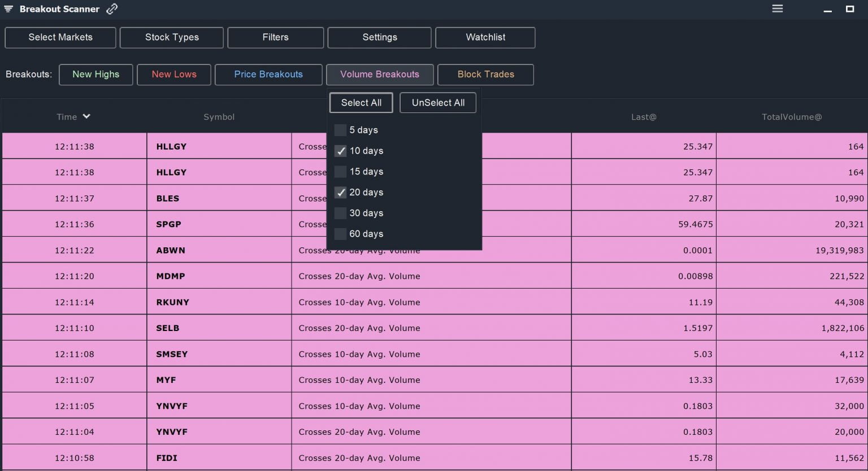Screen dimensions: 868x471
Task: Open the Select Markets panel
Action: [60, 37]
